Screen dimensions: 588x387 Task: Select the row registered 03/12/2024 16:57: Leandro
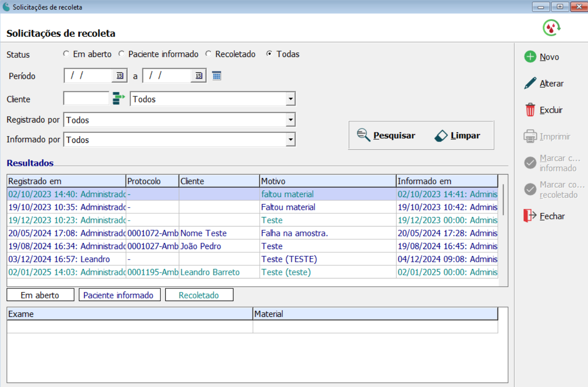252,259
